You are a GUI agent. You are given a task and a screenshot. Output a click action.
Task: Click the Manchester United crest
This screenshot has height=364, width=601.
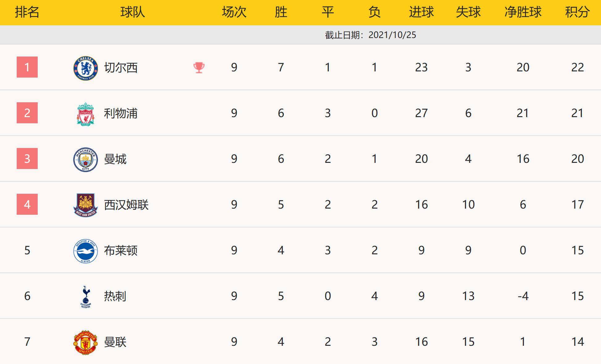pos(86,342)
